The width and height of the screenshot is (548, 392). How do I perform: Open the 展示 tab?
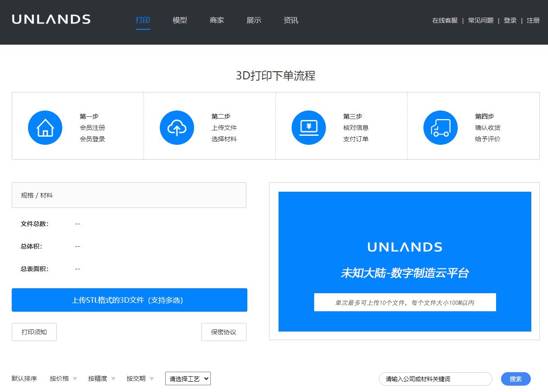[x=253, y=20]
